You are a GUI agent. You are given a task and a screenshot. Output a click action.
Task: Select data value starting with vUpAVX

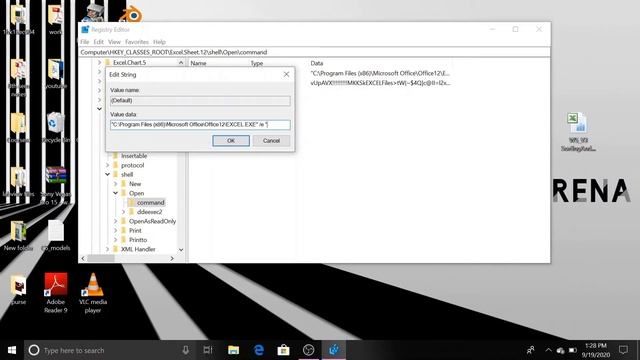380,83
